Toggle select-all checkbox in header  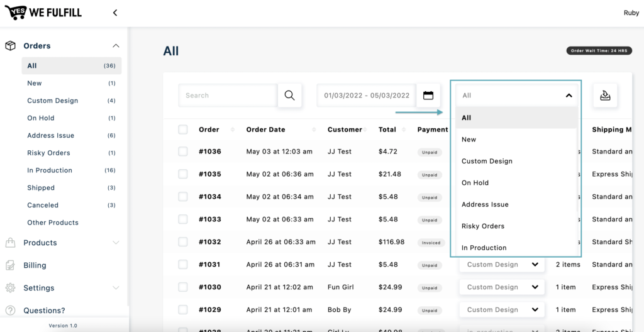pyautogui.click(x=183, y=130)
